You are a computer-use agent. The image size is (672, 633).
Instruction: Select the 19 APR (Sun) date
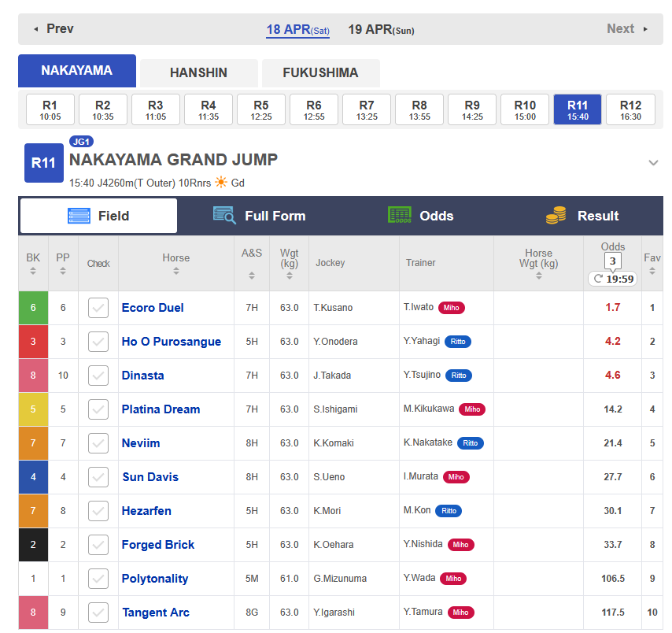(381, 30)
